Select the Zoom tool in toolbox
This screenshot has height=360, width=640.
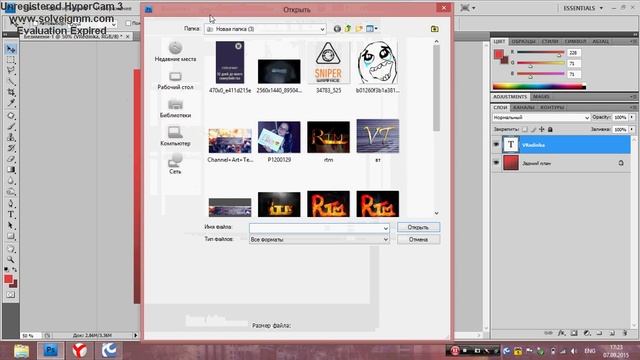[11, 260]
